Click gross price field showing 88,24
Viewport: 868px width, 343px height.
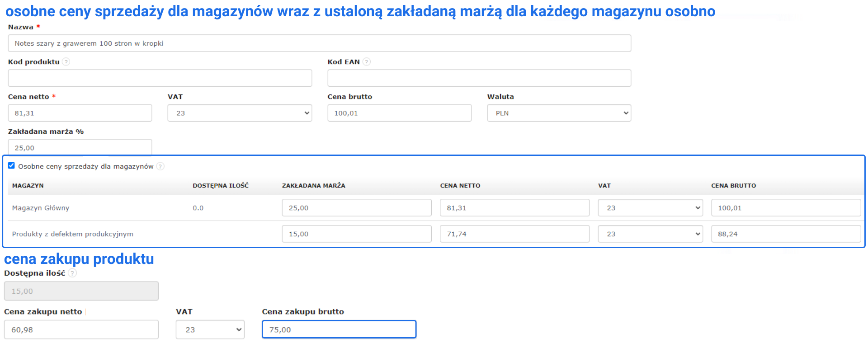[786, 234]
